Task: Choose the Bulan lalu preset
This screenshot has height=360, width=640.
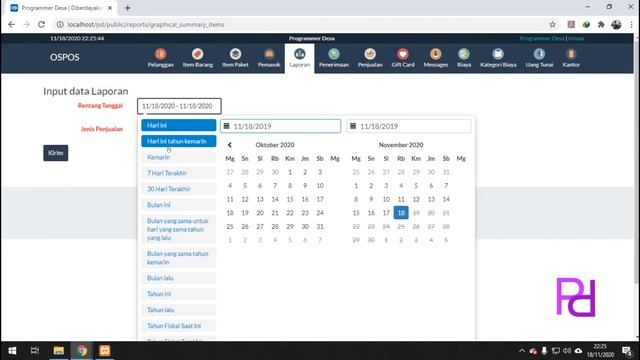Action: click(x=178, y=278)
